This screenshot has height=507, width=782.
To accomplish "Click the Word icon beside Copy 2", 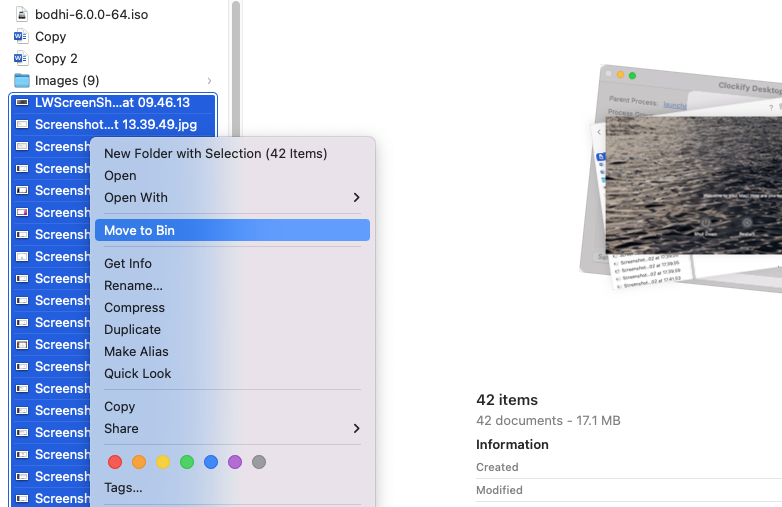I will pos(21,58).
